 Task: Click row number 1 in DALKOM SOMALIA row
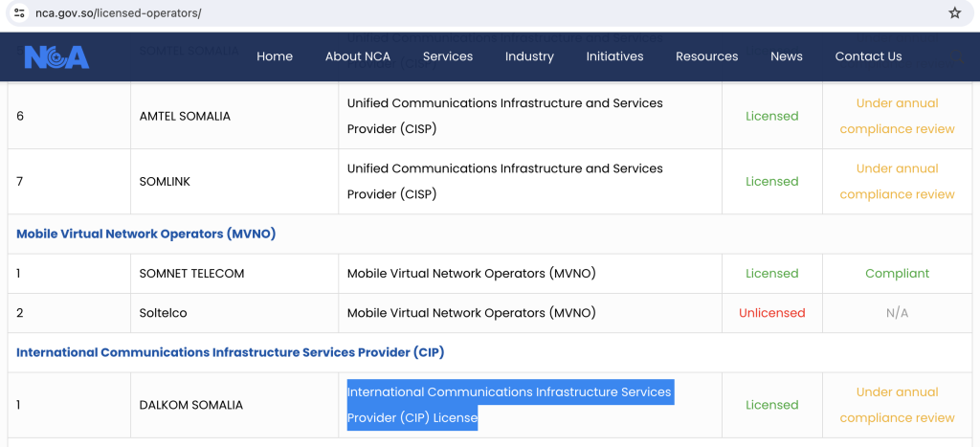(x=19, y=405)
